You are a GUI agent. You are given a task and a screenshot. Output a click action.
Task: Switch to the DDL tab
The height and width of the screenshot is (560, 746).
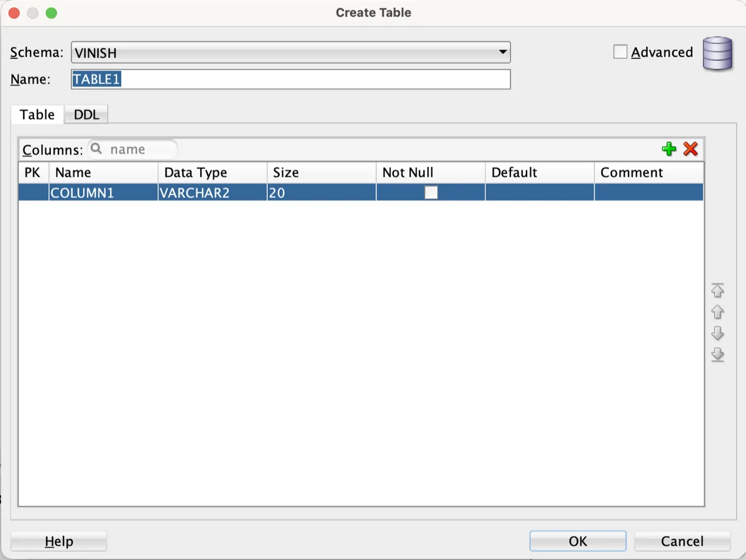[x=86, y=114]
